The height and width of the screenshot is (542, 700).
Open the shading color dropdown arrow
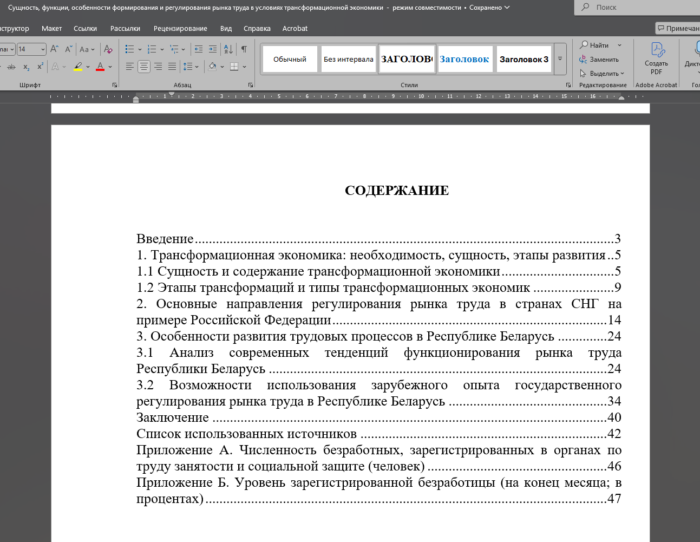222,67
